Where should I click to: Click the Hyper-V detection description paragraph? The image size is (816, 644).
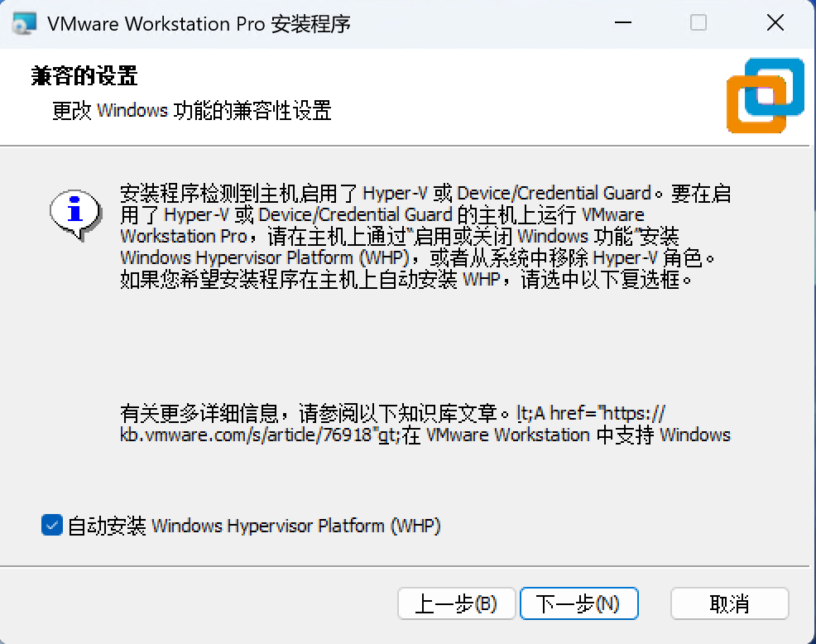coord(425,237)
